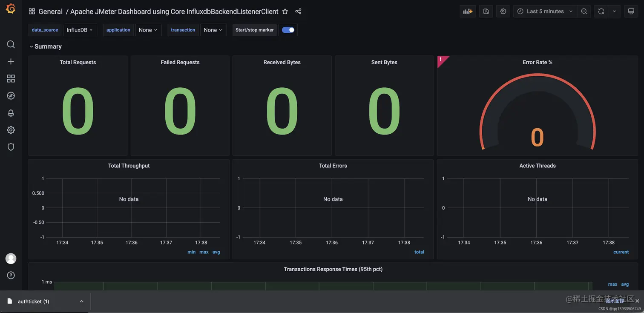Share the dashboard via share icon
This screenshot has width=644, height=313.
(x=298, y=11)
